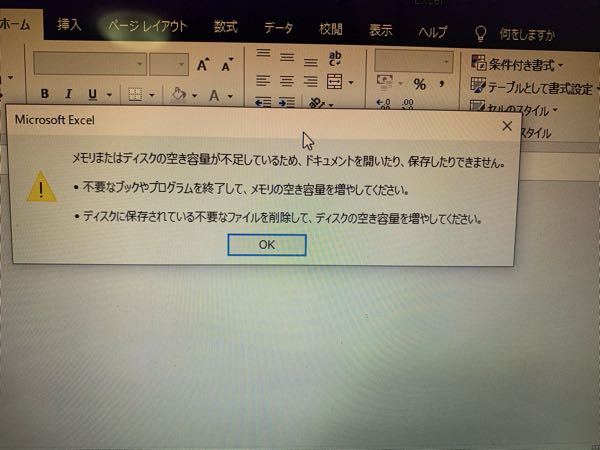Open the font name combo box
This screenshot has height=450, width=600.
tap(90, 64)
